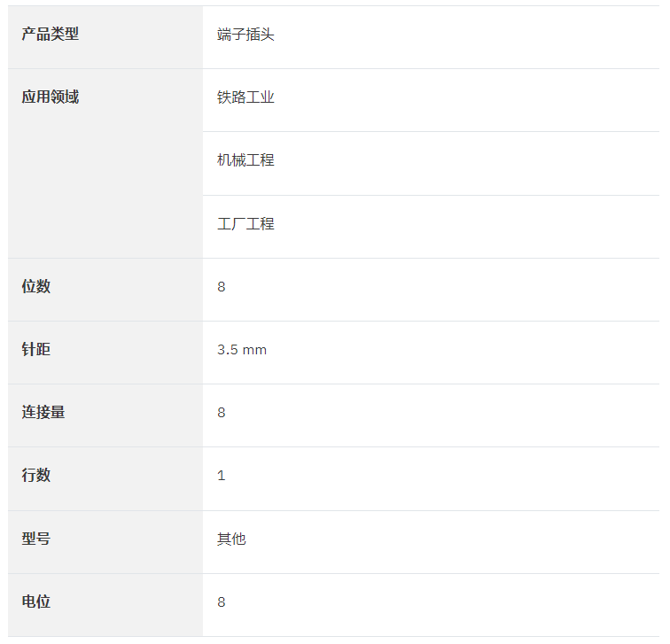Click the 位数 label

(36, 286)
